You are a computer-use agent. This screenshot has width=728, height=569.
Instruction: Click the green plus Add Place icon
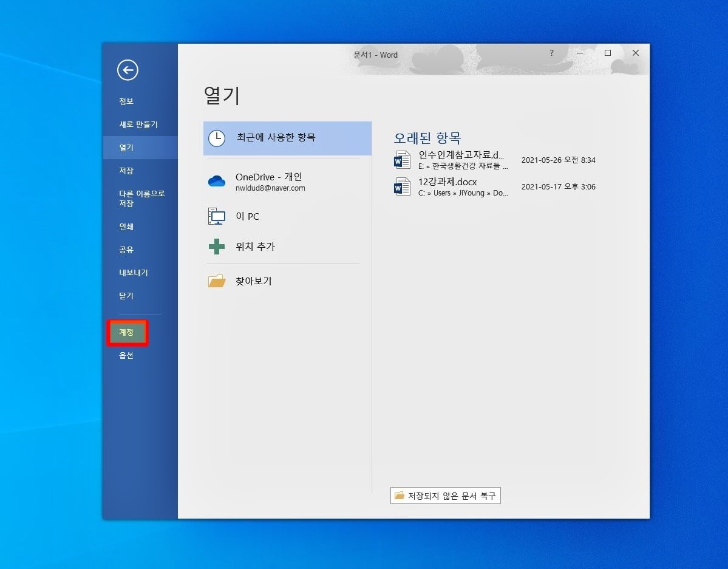[x=216, y=247]
